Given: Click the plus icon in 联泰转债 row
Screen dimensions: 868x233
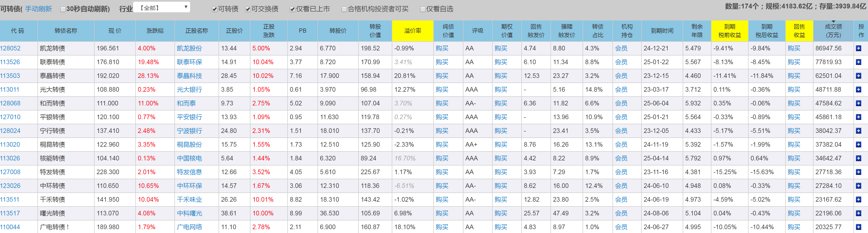Looking at the screenshot, I should [858, 62].
